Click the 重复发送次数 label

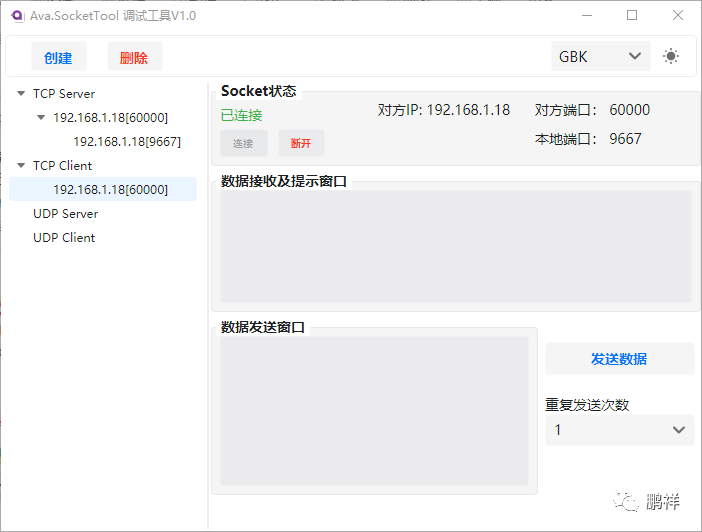[x=587, y=405]
